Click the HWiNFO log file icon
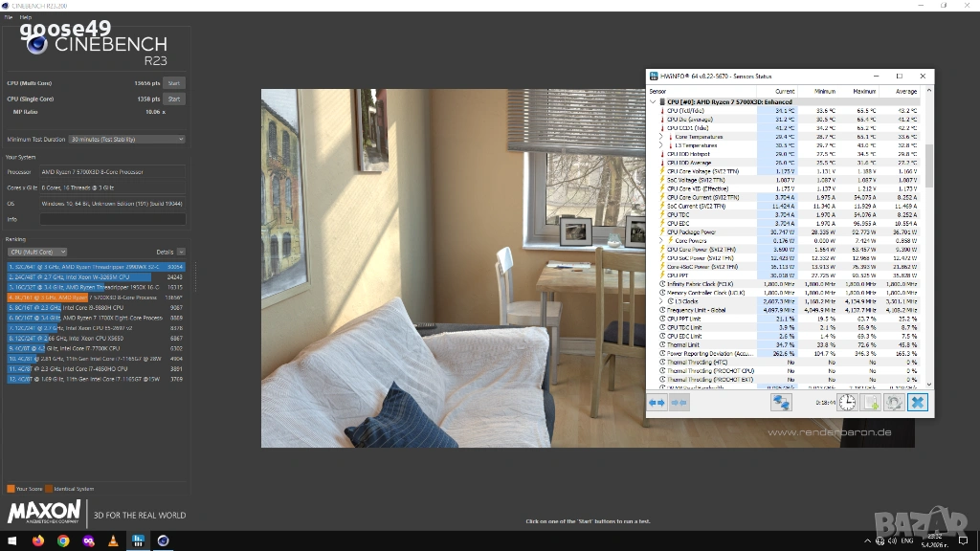980x551 pixels. click(871, 403)
